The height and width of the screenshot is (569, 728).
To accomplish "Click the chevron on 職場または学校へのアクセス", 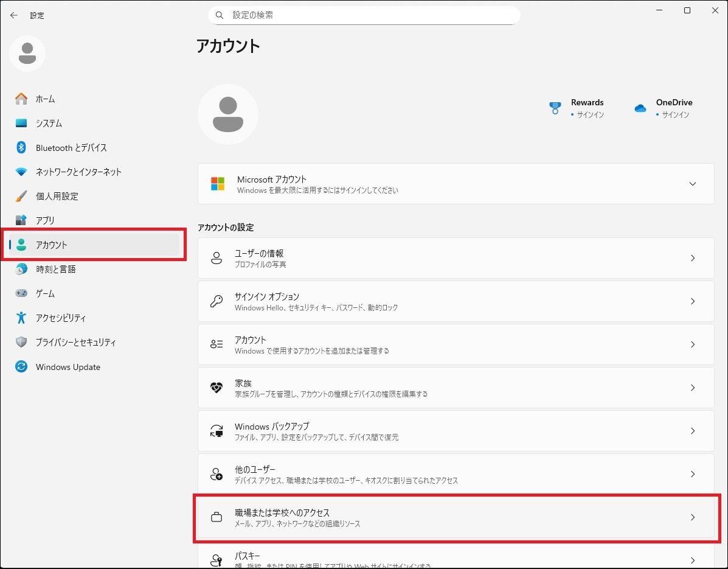I will (x=692, y=517).
